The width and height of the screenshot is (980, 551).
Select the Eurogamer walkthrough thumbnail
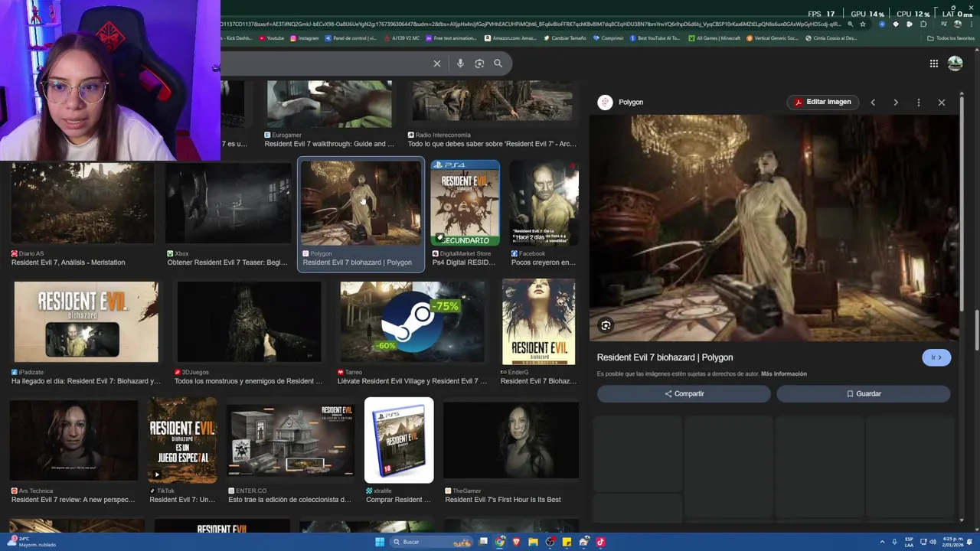pyautogui.click(x=329, y=103)
